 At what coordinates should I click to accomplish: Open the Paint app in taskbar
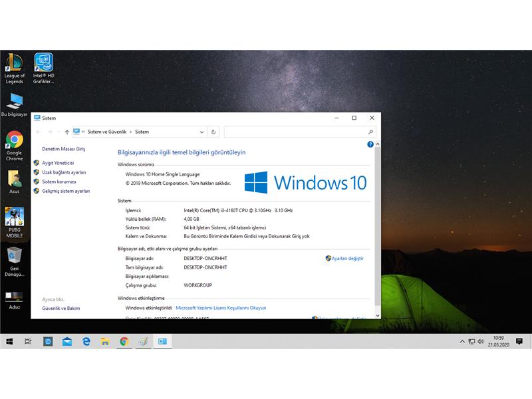pyautogui.click(x=143, y=341)
